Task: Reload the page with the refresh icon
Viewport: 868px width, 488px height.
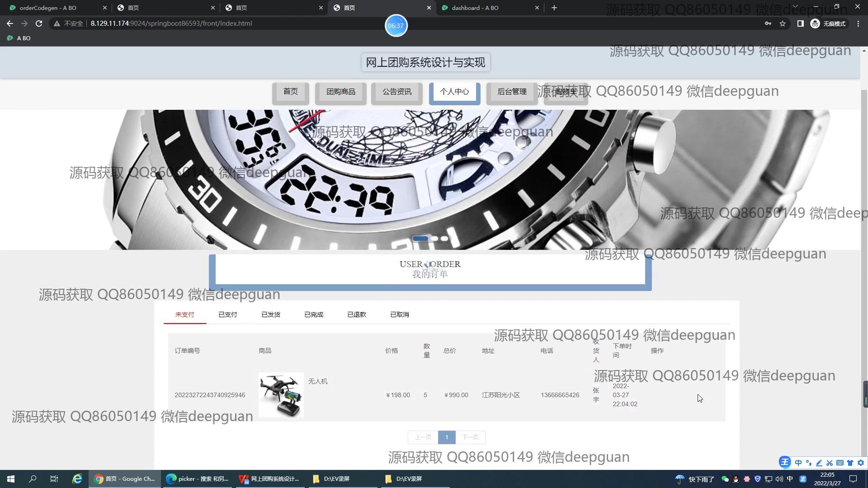Action: click(39, 23)
